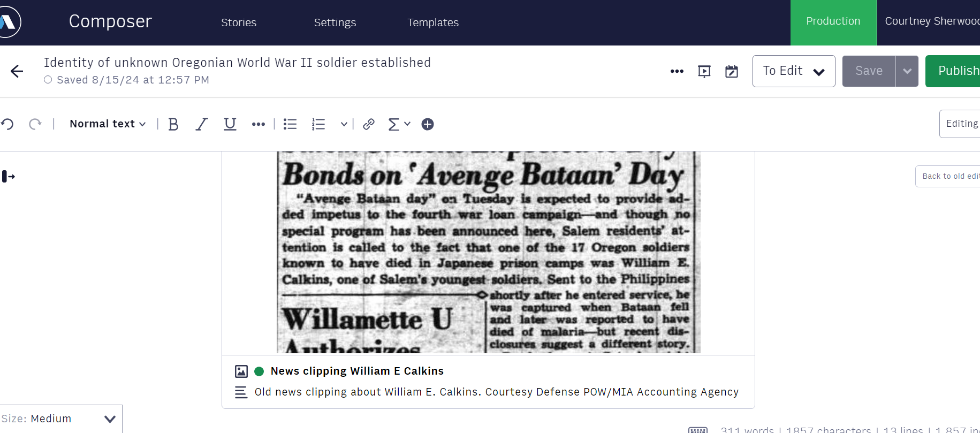Click the redo arrow icon
Image resolution: width=980 pixels, height=433 pixels.
coord(35,124)
